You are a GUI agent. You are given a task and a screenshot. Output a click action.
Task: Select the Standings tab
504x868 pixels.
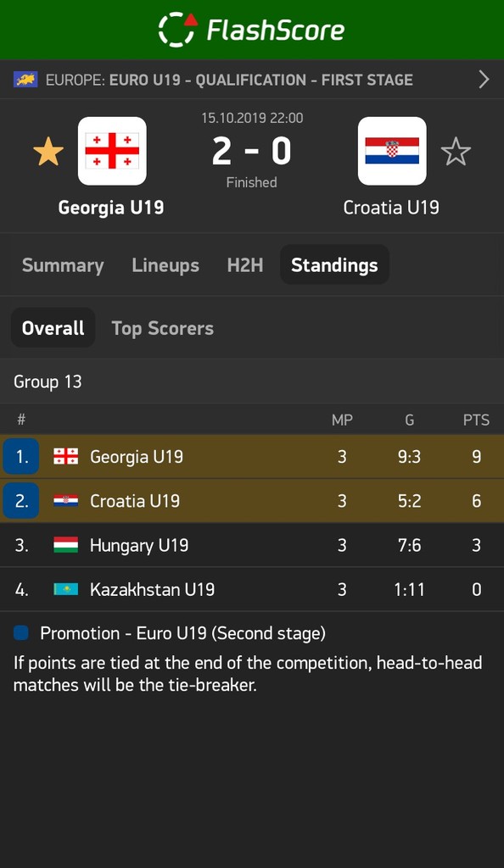coord(334,265)
